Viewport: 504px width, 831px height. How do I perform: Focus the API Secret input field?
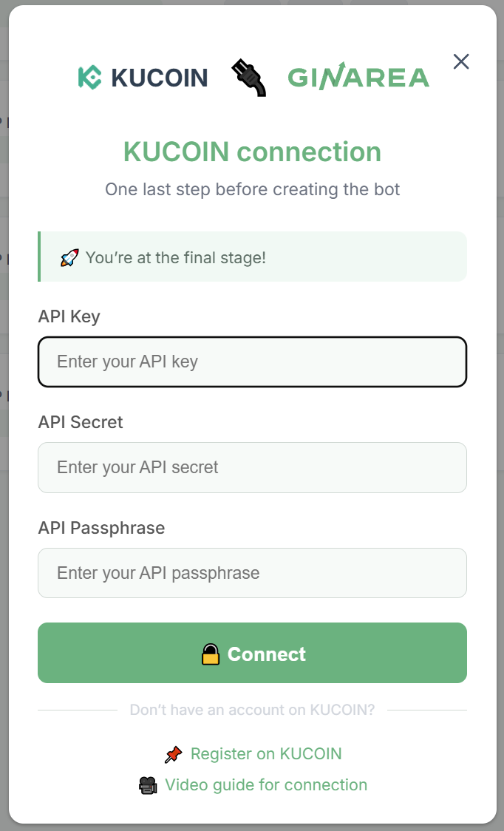252,467
